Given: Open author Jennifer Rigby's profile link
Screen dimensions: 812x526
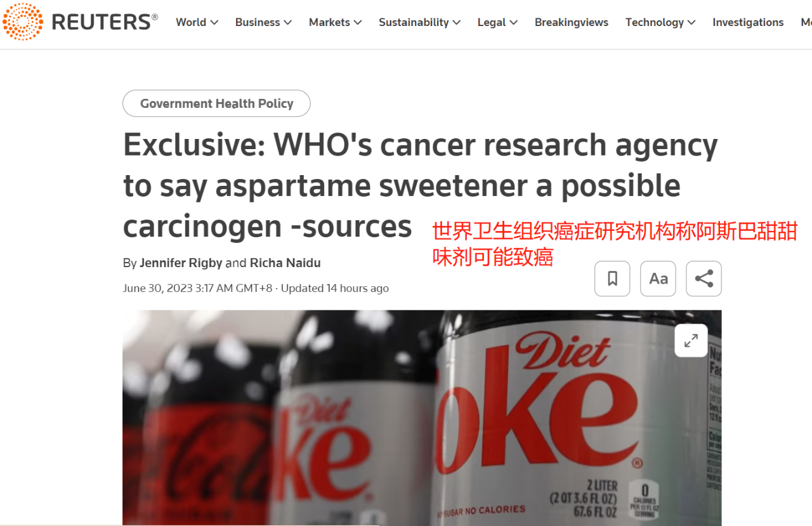Looking at the screenshot, I should pos(181,263).
